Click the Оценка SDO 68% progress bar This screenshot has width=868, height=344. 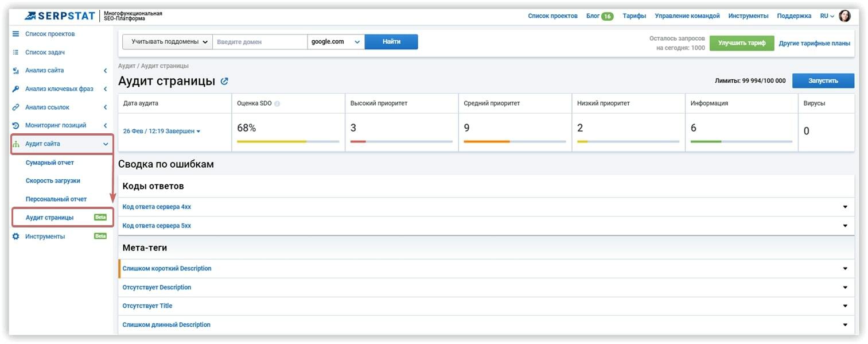(288, 141)
